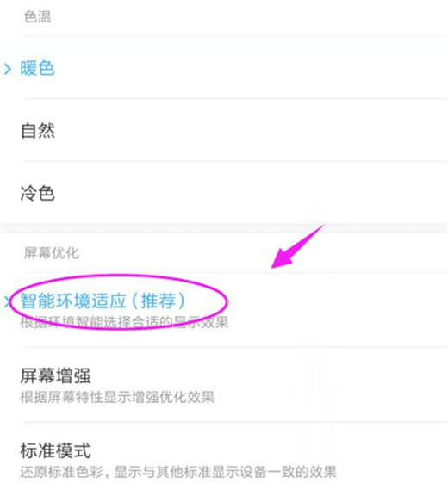
Task: Click the blue checkmark beside 智能环境适应
Action: (x=7, y=302)
